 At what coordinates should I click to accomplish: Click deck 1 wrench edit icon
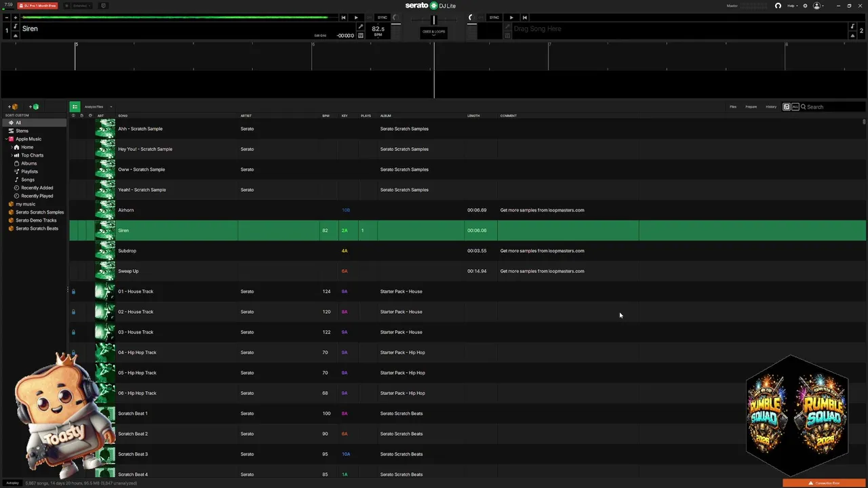tap(361, 27)
